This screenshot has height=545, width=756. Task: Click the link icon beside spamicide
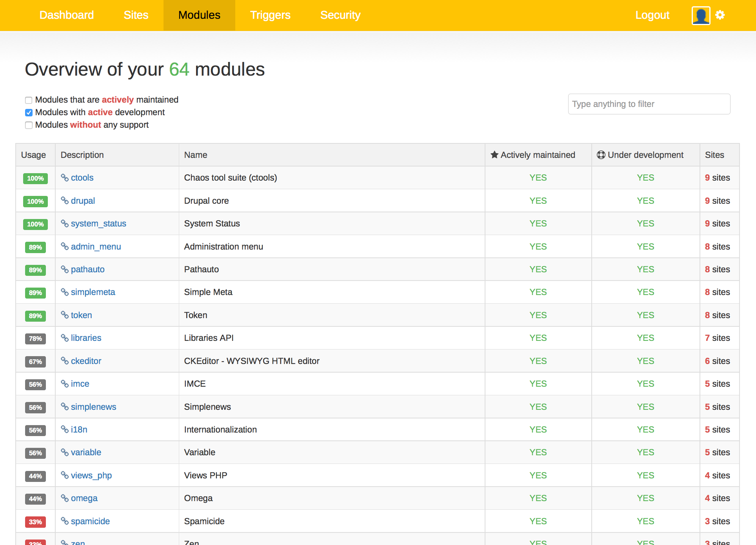coord(65,521)
